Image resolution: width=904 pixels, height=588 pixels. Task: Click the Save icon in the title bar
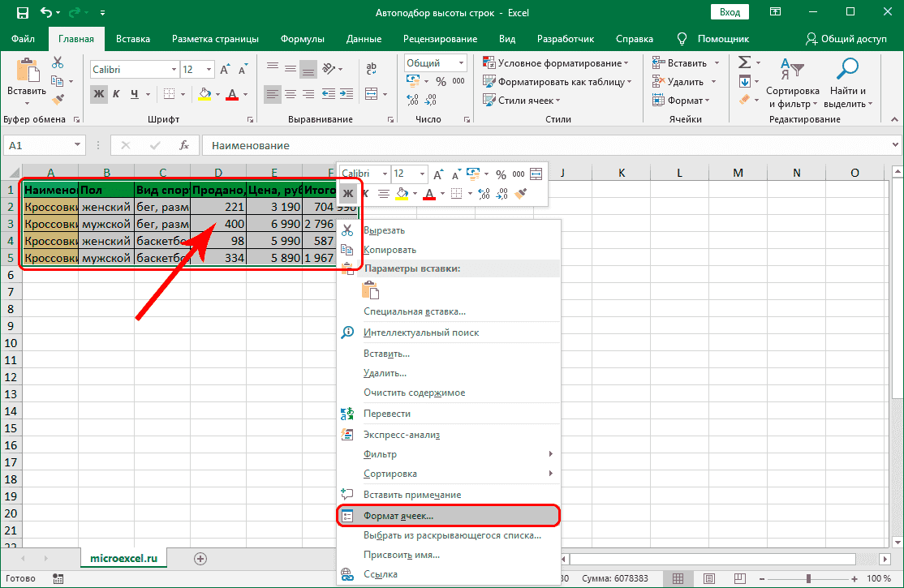pyautogui.click(x=23, y=13)
